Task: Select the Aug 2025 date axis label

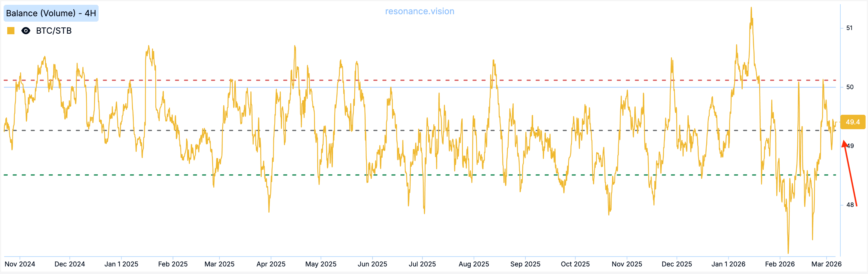Action: [x=474, y=264]
